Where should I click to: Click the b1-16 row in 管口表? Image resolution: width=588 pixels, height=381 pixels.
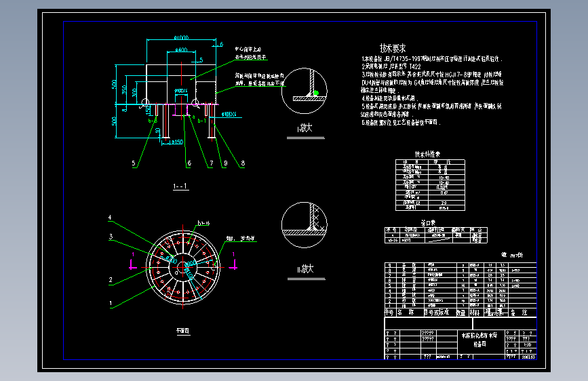[x=436, y=241]
